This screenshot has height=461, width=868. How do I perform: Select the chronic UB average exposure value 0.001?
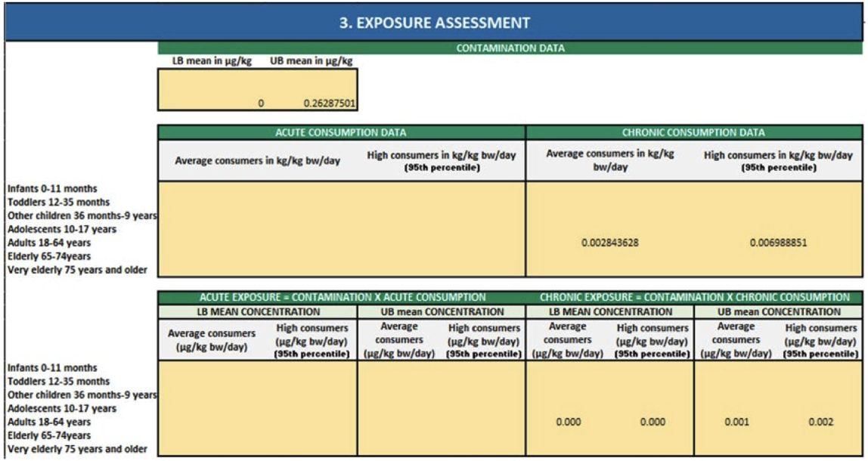[736, 422]
